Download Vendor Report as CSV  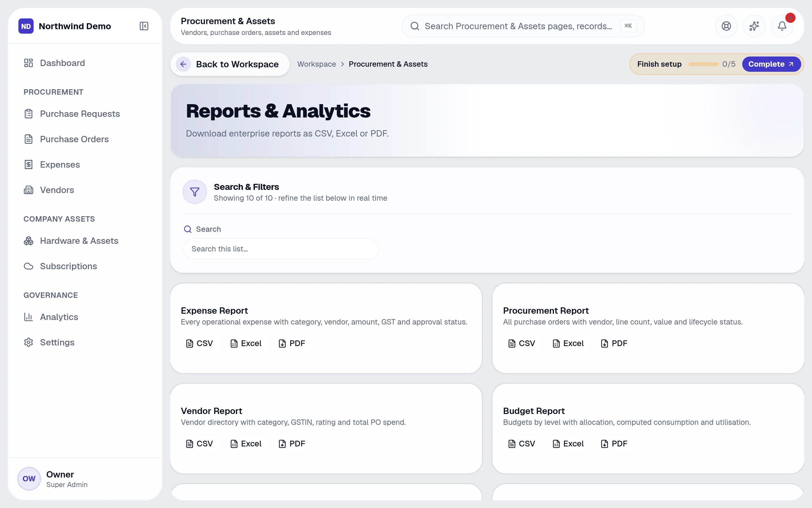point(199,444)
